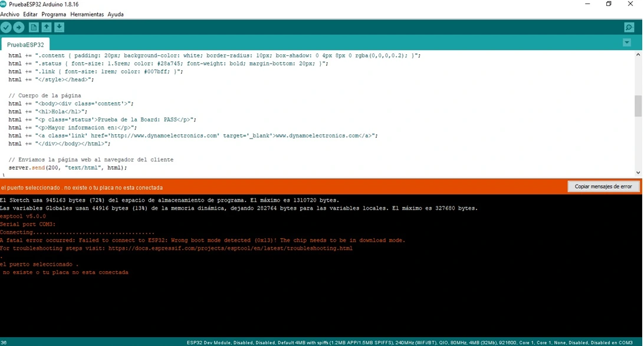Click 'Serial port COM3:' console line
Image resolution: width=644 pixels, height=346 pixels.
[28, 225]
